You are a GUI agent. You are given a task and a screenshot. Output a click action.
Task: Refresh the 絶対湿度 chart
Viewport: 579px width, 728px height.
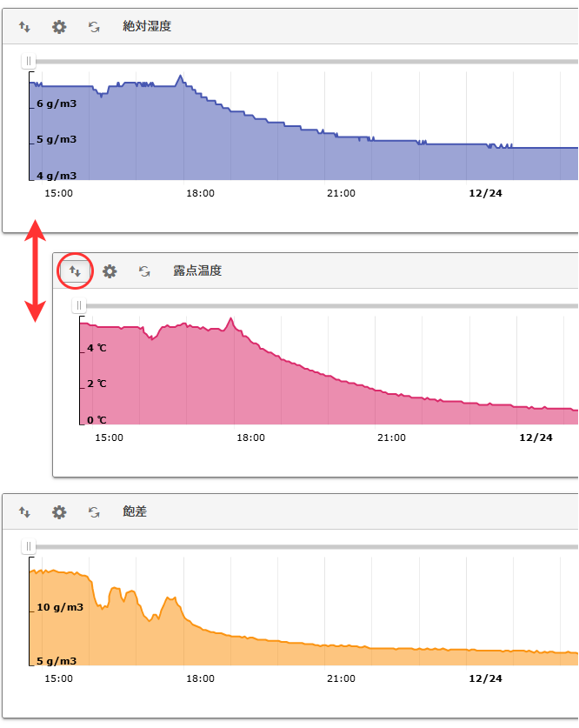(x=94, y=27)
